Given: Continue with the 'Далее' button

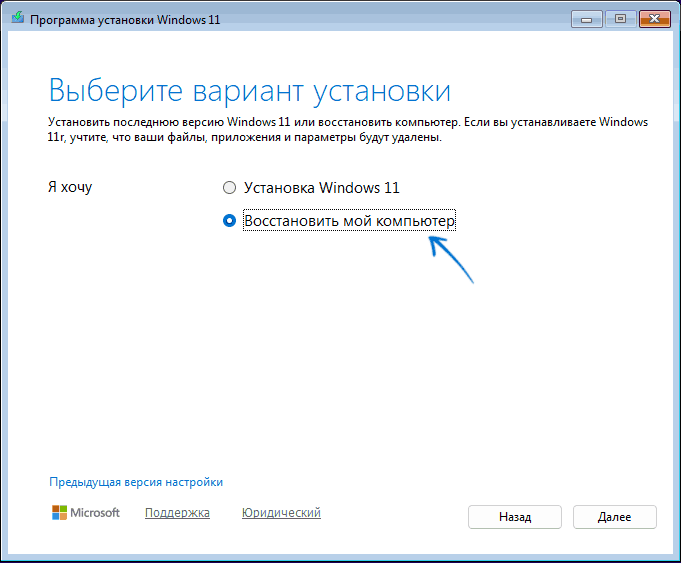Looking at the screenshot, I should point(615,517).
